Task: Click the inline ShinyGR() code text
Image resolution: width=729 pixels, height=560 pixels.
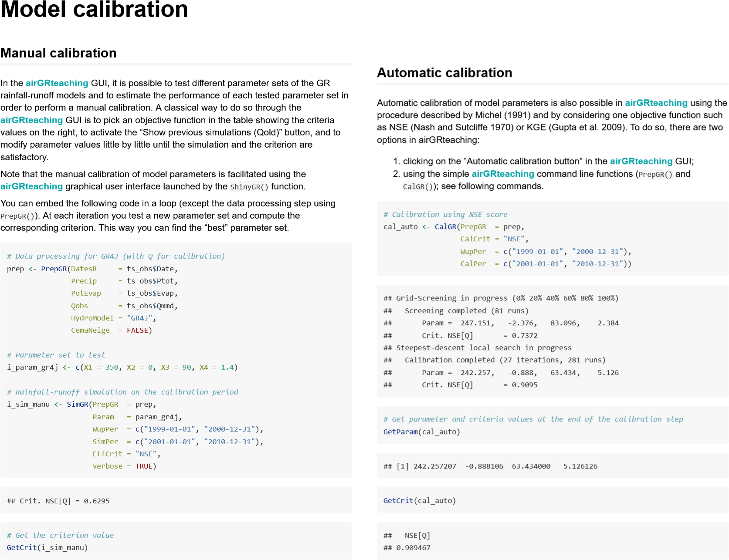Action: pos(249,187)
